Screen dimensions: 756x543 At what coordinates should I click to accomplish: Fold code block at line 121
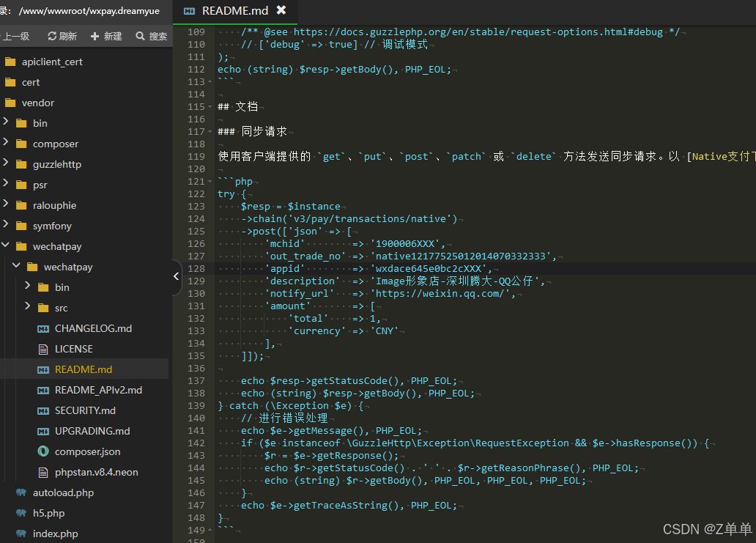(210, 182)
